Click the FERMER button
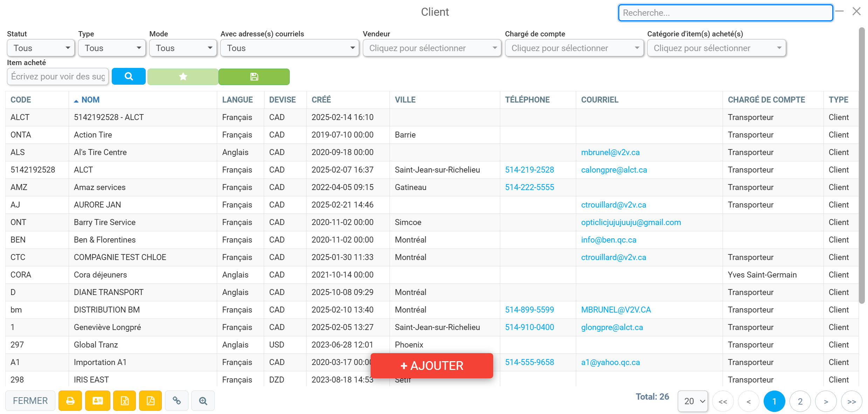The height and width of the screenshot is (414, 868). (x=30, y=401)
